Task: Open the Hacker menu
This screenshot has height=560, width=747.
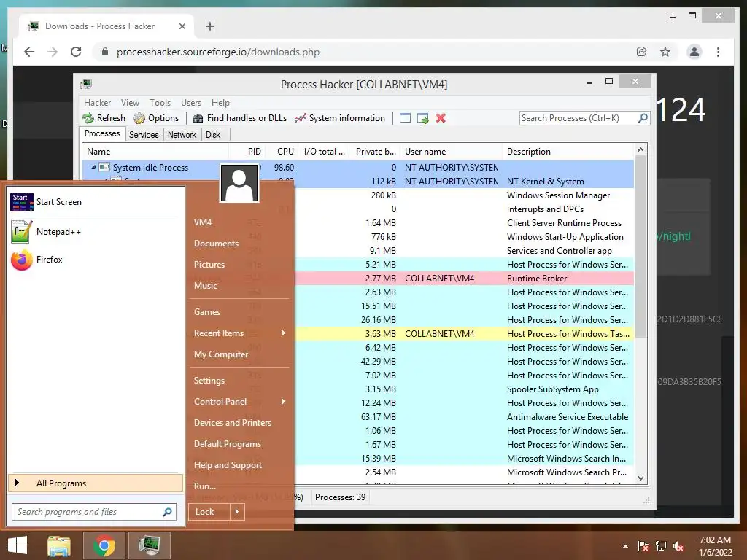Action: 97,103
